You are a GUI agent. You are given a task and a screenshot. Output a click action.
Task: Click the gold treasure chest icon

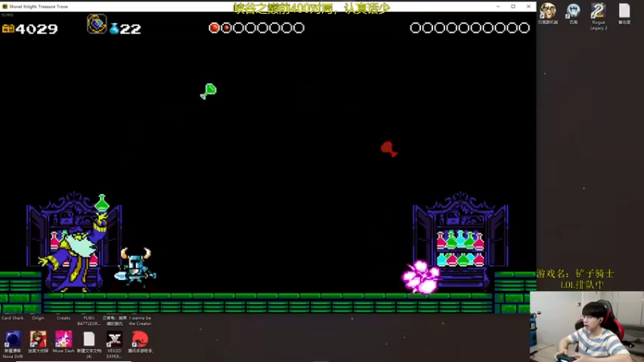8,28
